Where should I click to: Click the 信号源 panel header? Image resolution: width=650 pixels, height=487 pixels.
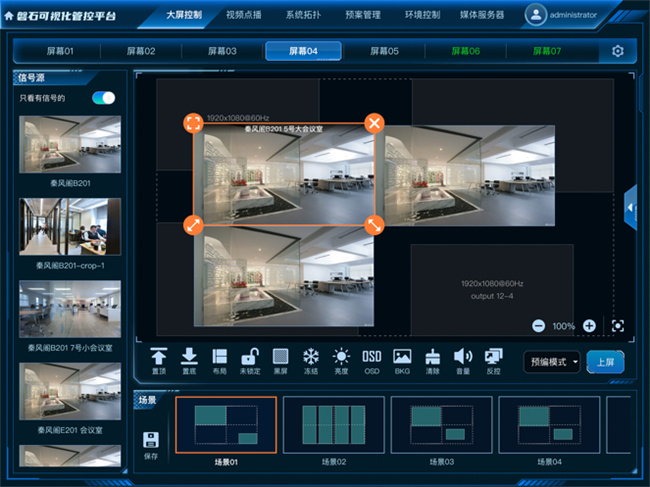[x=31, y=78]
